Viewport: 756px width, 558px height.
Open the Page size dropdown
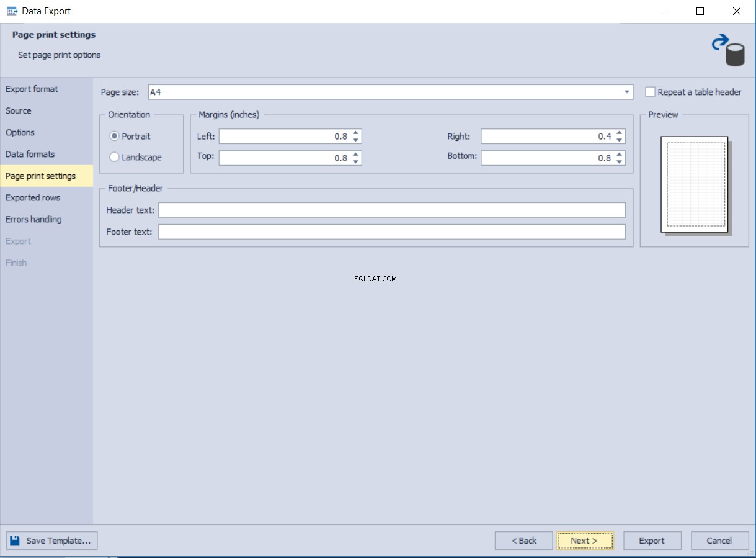(627, 92)
